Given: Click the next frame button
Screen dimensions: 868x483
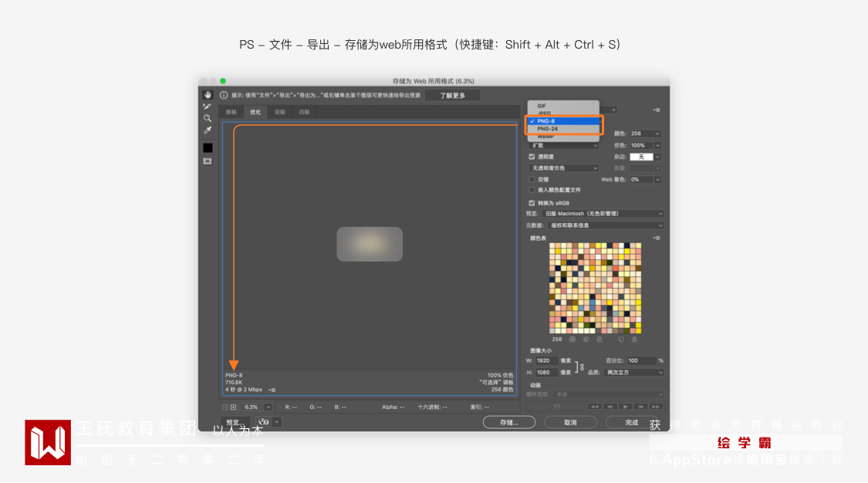Looking at the screenshot, I should pos(641,407).
